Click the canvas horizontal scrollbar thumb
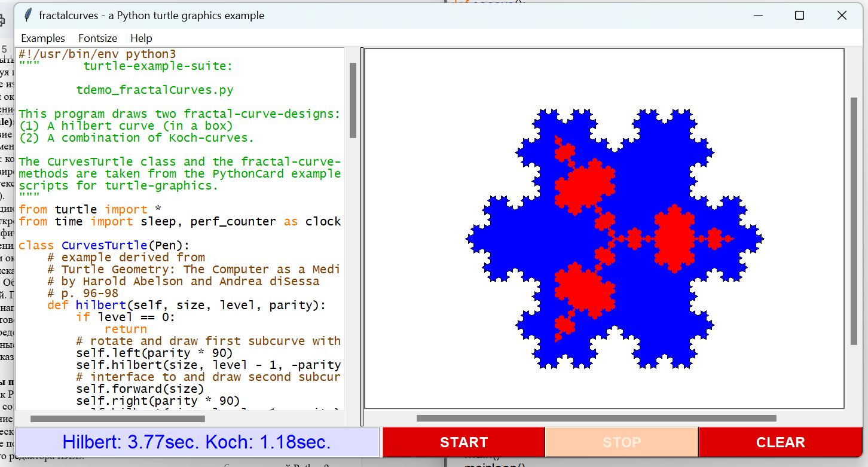Viewport: 868px width, 467px height. click(596, 419)
